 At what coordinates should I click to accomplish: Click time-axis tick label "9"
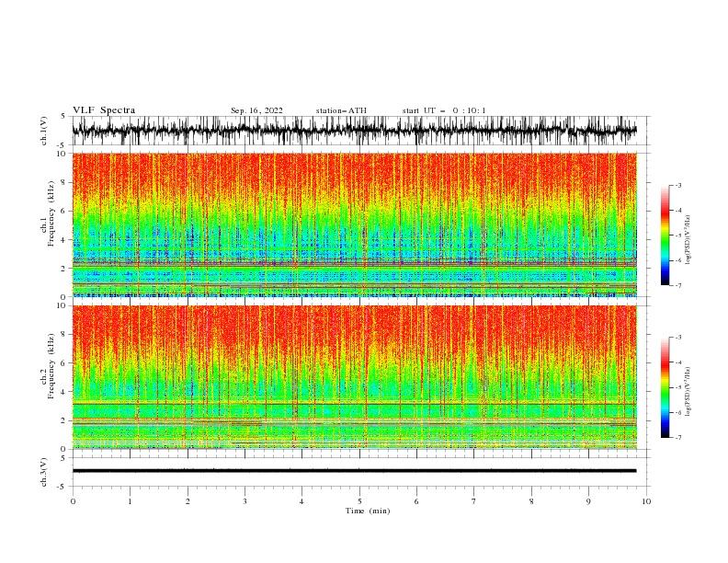(588, 501)
